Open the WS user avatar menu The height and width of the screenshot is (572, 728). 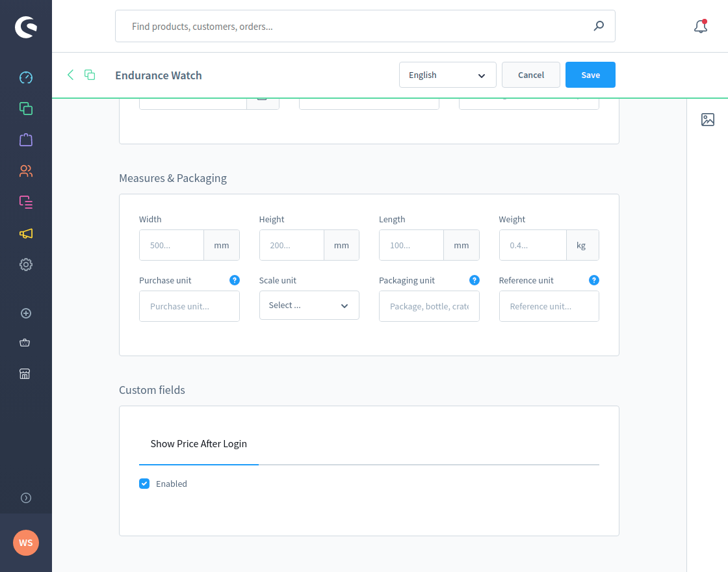click(x=26, y=543)
